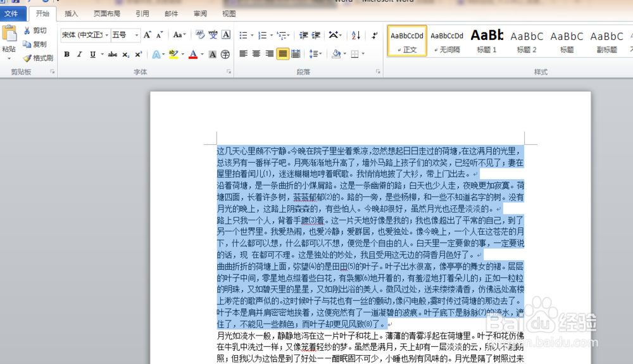Toggle italic formatting (I)
The image size is (633, 364).
pyautogui.click(x=80, y=54)
